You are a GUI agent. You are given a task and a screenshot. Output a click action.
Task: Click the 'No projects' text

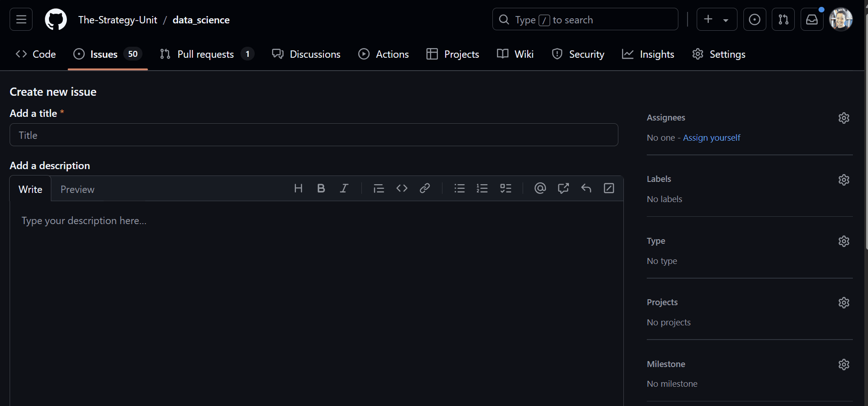pos(669,322)
